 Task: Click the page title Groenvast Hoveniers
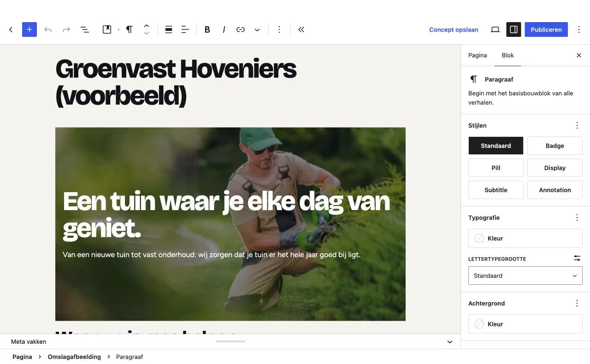point(176,82)
